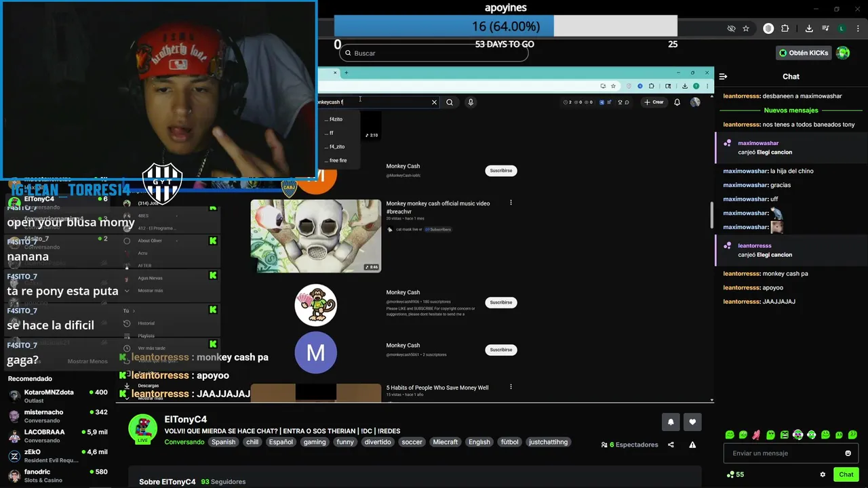The width and height of the screenshot is (868, 488).
Task: Open emoji picker in message box
Action: tap(848, 453)
